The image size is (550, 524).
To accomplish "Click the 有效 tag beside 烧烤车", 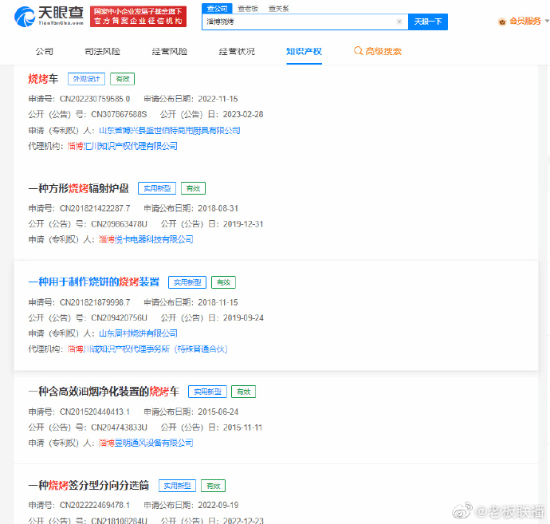I will pyautogui.click(x=122, y=79).
